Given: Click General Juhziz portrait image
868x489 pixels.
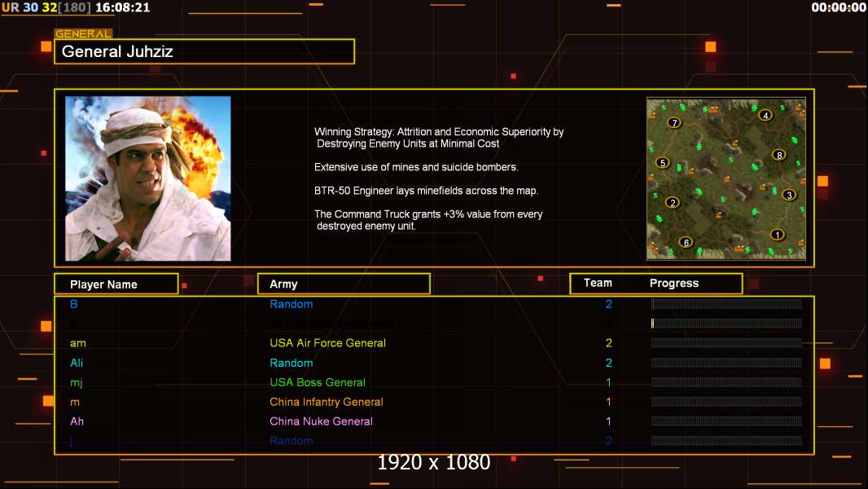Looking at the screenshot, I should pos(148,178).
